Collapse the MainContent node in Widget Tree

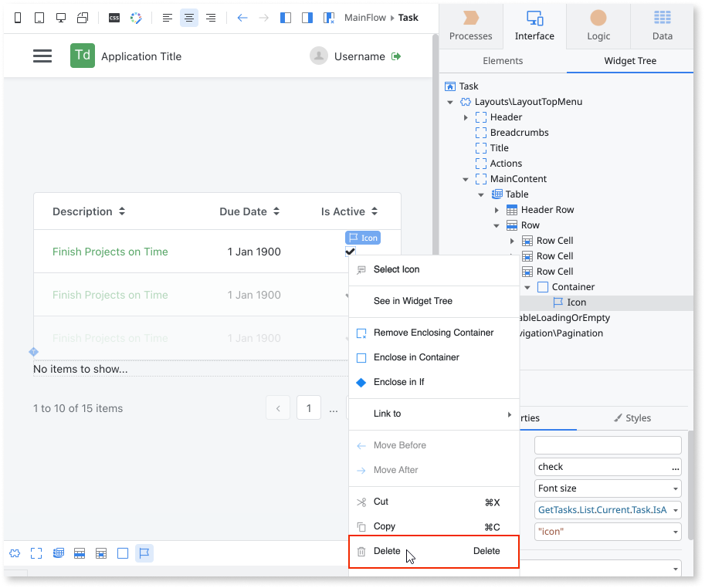click(x=465, y=178)
